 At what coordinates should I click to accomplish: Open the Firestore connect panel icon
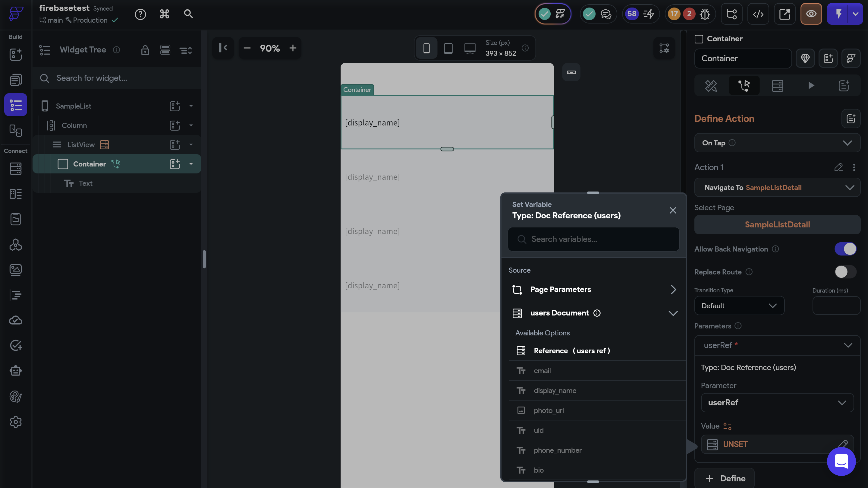15,169
